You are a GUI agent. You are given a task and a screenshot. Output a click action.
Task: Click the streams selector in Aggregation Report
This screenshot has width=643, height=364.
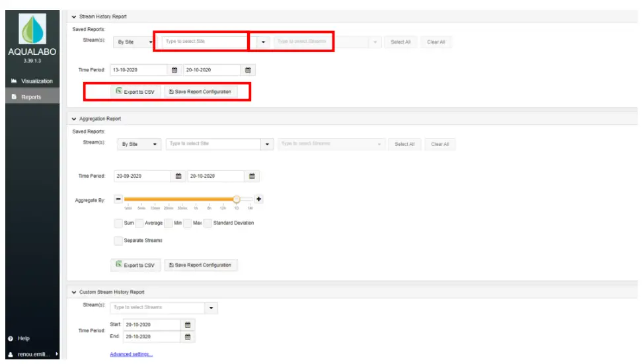[331, 144]
